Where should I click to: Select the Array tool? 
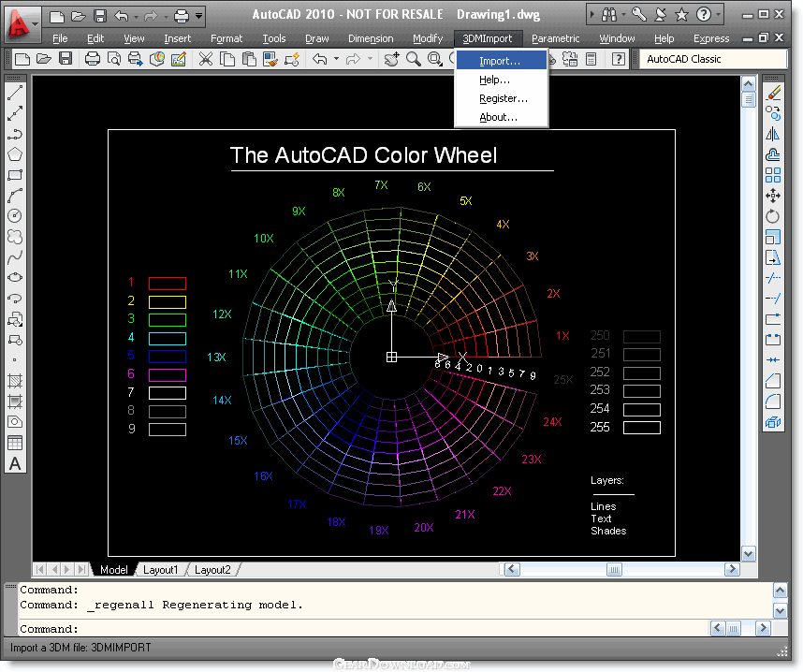coord(773,175)
